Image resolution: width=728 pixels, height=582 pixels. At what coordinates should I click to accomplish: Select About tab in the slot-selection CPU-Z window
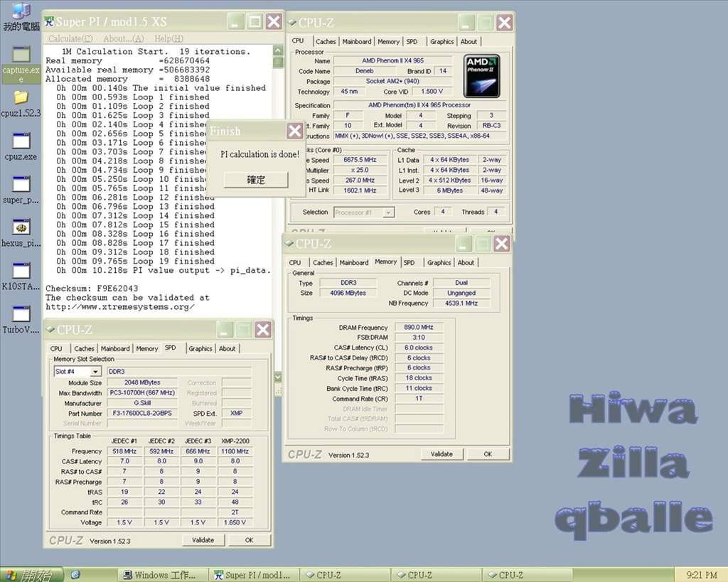(227, 348)
